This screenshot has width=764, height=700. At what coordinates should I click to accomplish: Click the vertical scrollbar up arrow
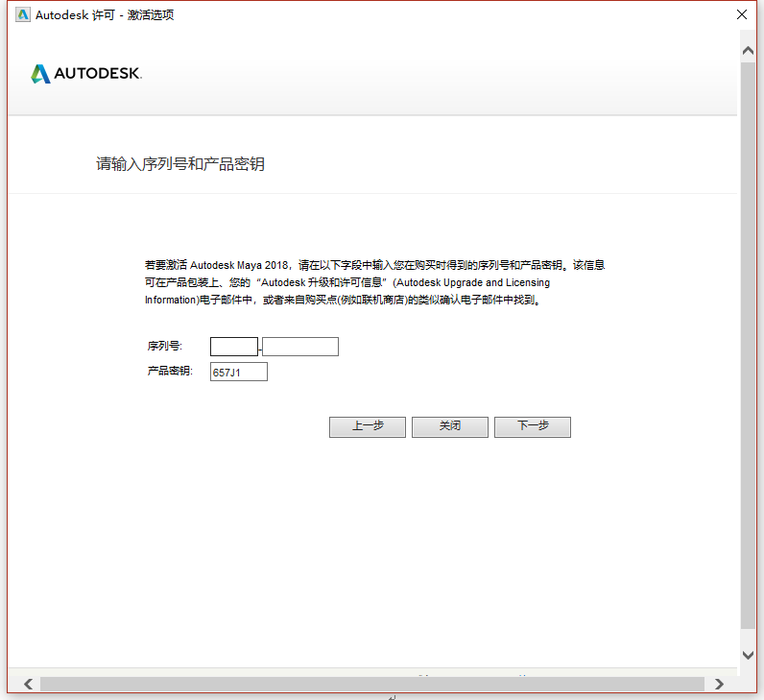click(748, 50)
